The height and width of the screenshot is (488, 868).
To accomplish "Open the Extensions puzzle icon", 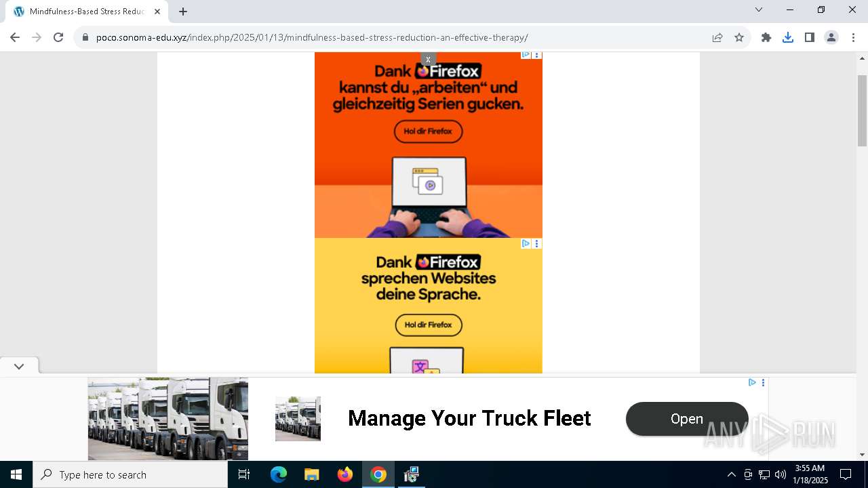I will pyautogui.click(x=766, y=37).
